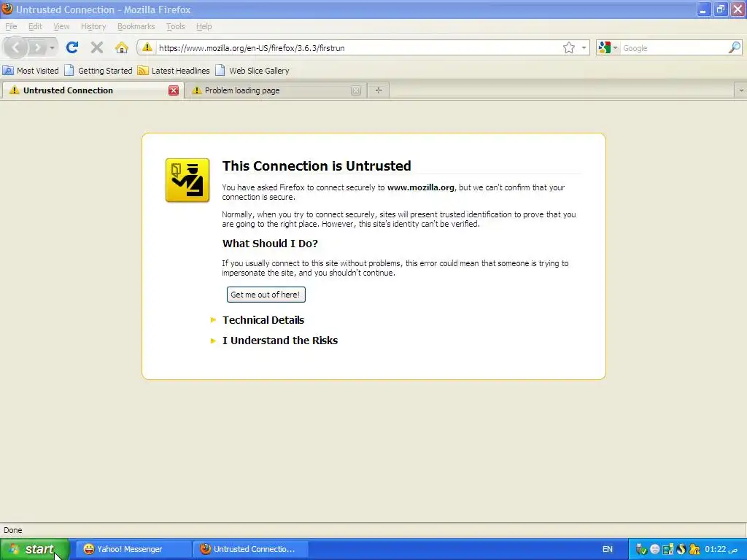Click the Done status bar text
This screenshot has height=560, width=747.
pyautogui.click(x=13, y=530)
